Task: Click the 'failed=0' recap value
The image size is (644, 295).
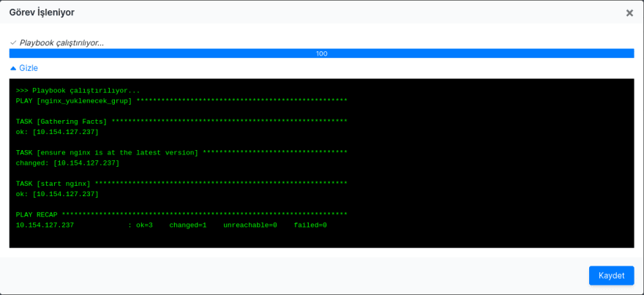Action: (x=310, y=225)
